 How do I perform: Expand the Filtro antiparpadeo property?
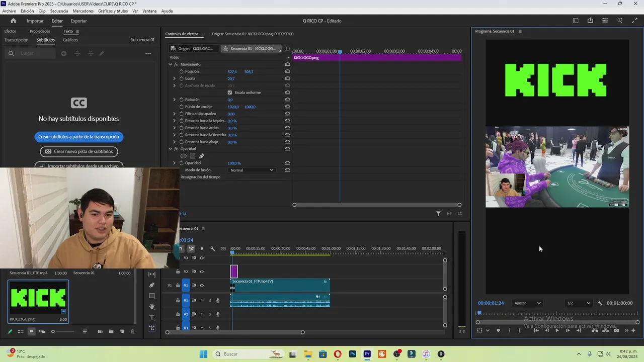pos(174,114)
